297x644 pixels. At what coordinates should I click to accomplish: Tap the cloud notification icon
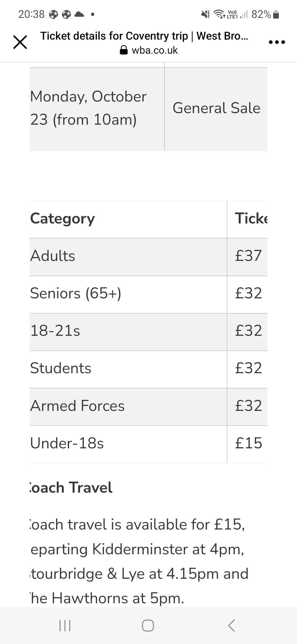(x=79, y=14)
